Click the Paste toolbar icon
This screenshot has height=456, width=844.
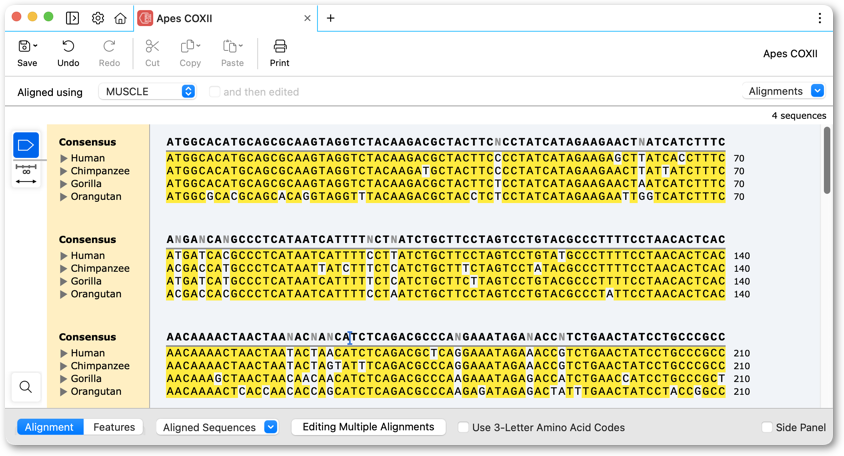coord(230,46)
